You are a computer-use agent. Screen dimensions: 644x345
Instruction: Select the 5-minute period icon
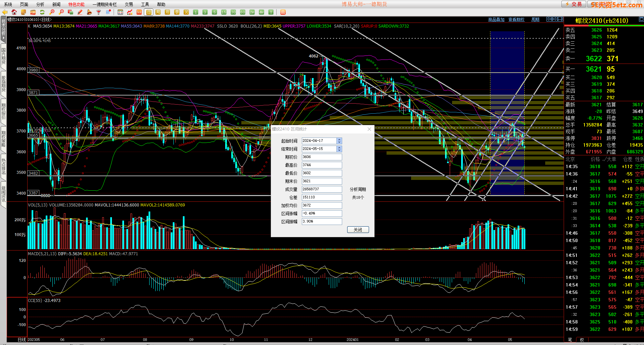click(214, 12)
